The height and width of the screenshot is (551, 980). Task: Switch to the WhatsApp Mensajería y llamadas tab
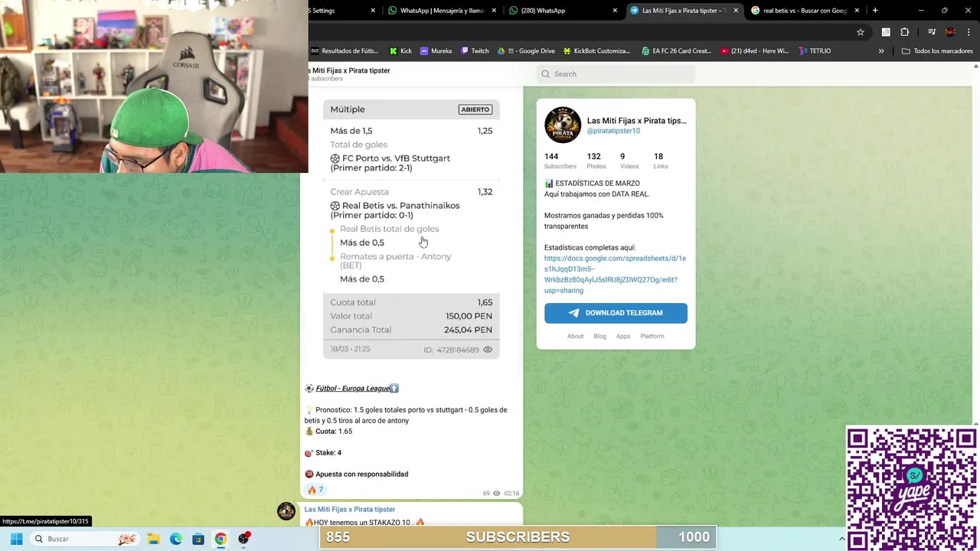click(x=441, y=11)
